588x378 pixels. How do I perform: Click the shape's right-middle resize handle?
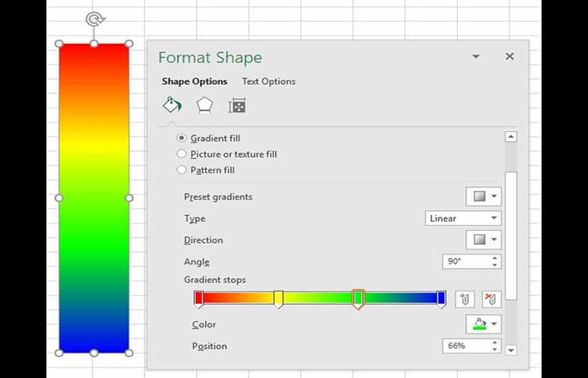coord(129,197)
